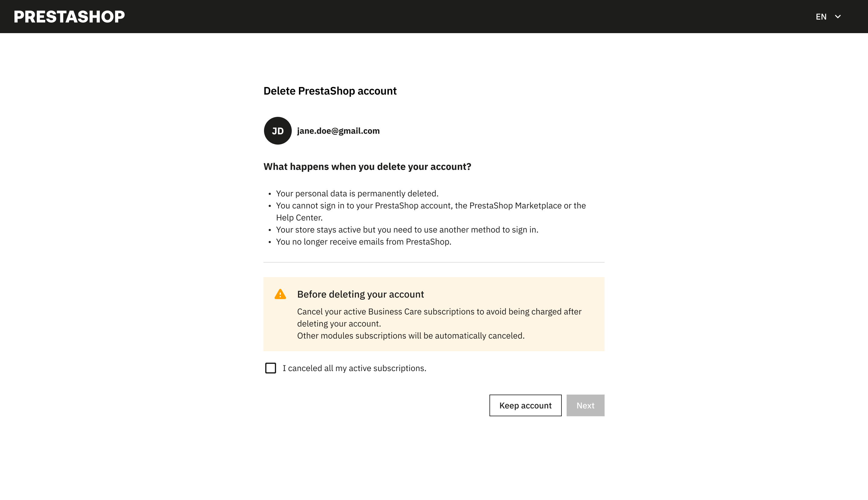Screen dimensions: 868x500
Task: Click the disabled Next button
Action: tap(585, 405)
